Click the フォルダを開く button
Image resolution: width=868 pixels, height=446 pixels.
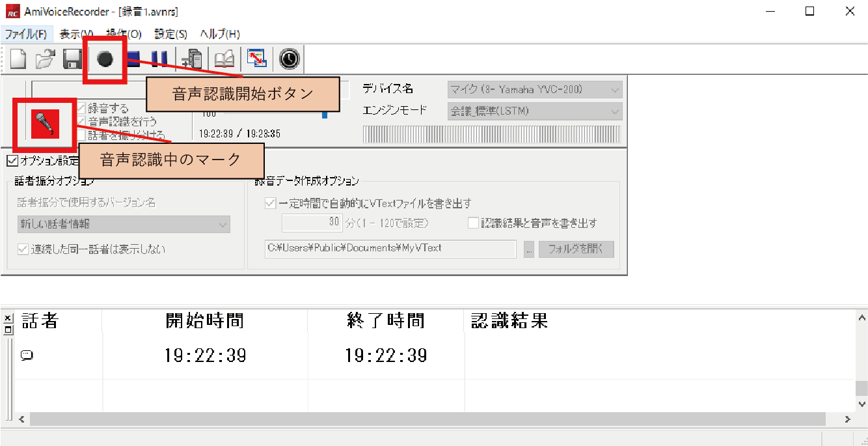[576, 249]
